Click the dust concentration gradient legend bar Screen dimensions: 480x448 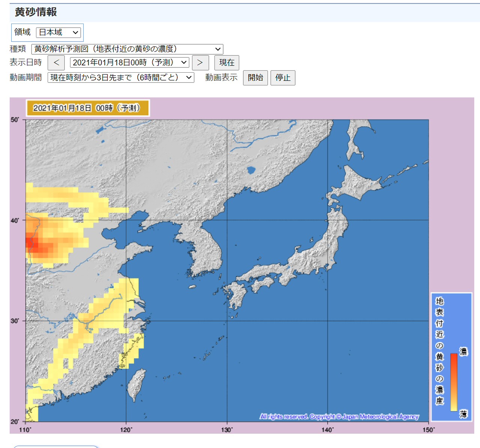coord(454,382)
